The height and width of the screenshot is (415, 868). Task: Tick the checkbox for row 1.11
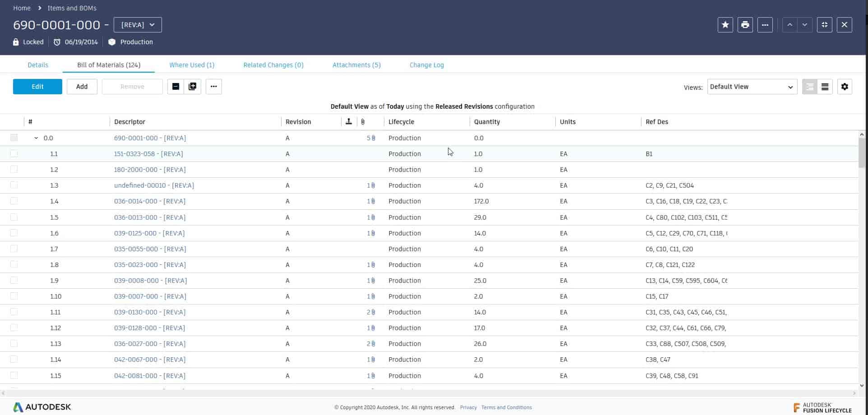click(x=14, y=312)
